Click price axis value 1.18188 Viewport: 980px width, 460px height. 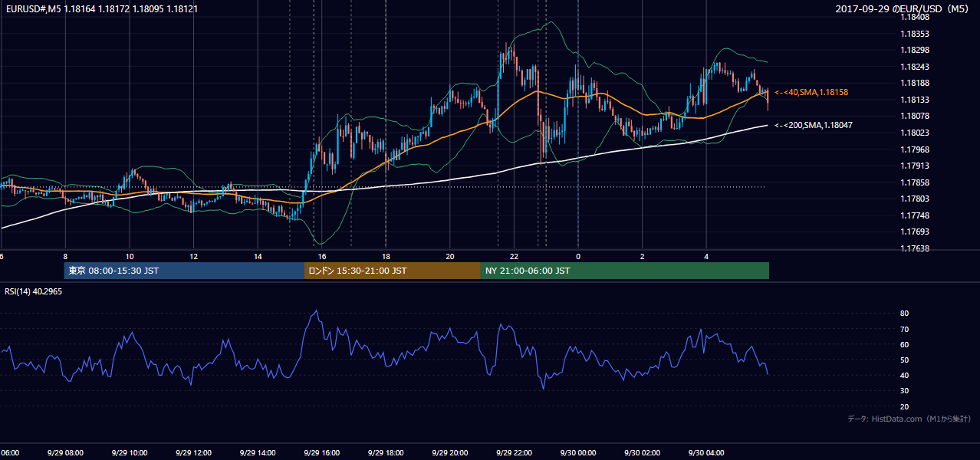914,83
